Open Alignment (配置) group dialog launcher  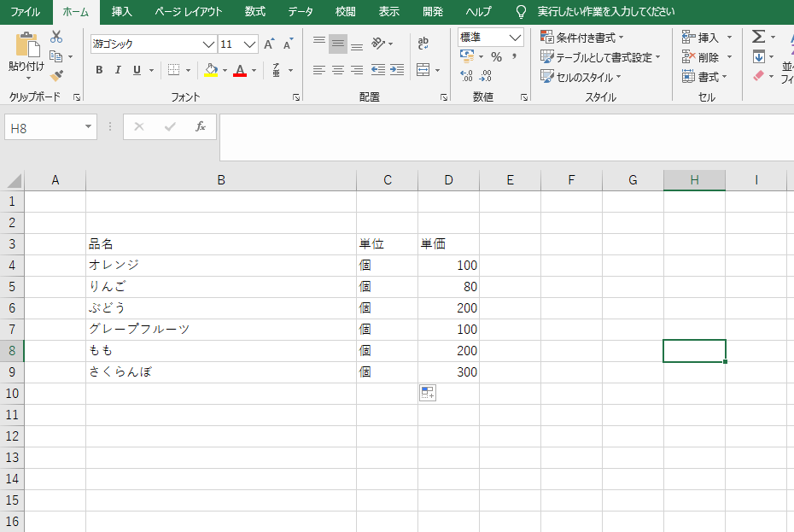[x=444, y=97]
